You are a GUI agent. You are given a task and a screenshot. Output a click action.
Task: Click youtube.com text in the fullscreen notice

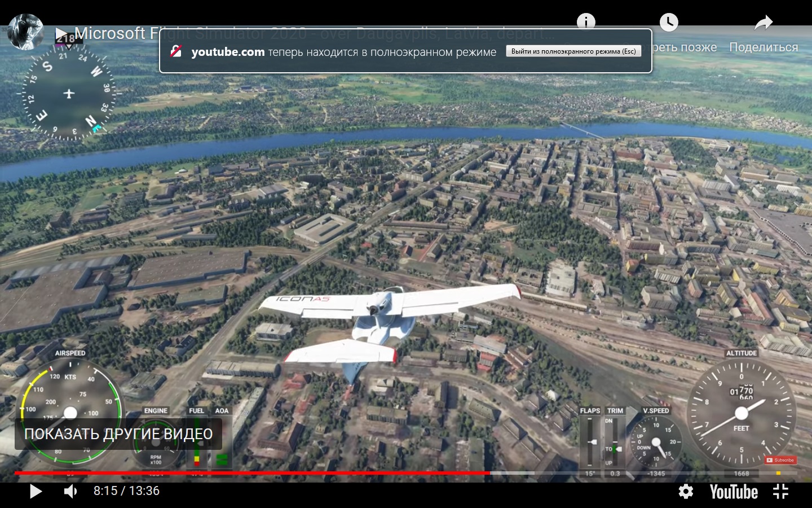coord(228,52)
